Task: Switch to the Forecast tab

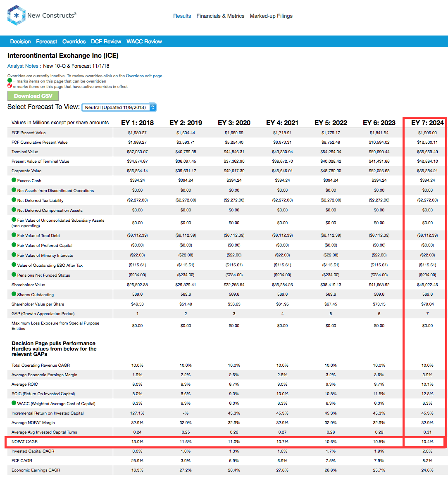Action: pyautogui.click(x=46, y=42)
